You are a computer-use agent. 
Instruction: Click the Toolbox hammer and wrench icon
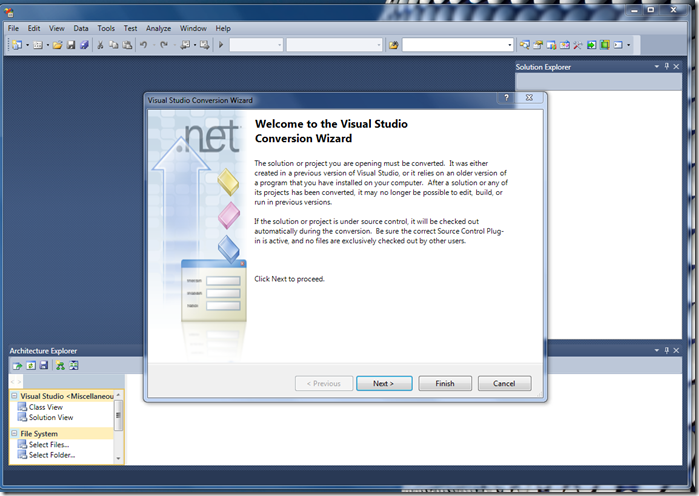pos(578,45)
